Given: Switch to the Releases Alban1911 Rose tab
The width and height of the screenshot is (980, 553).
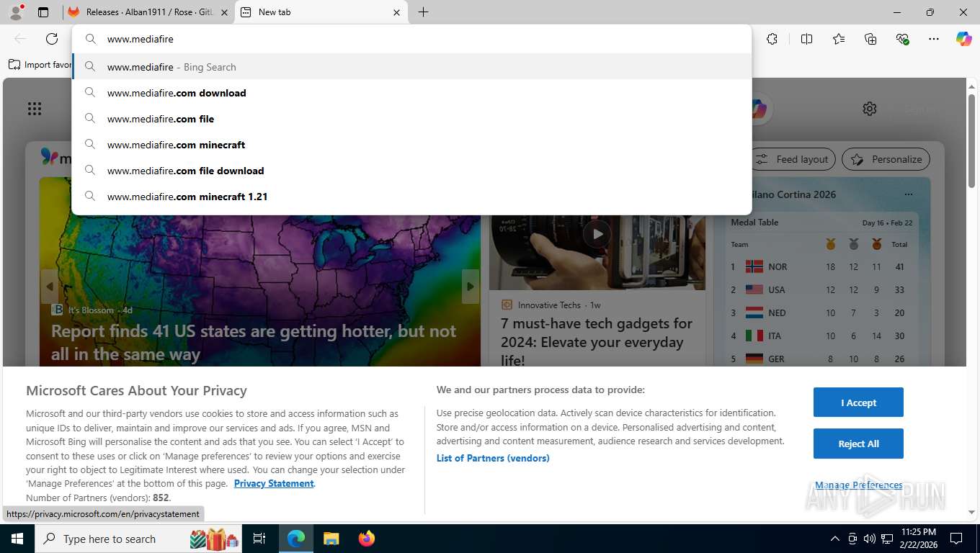Looking at the screenshot, I should 149,12.
